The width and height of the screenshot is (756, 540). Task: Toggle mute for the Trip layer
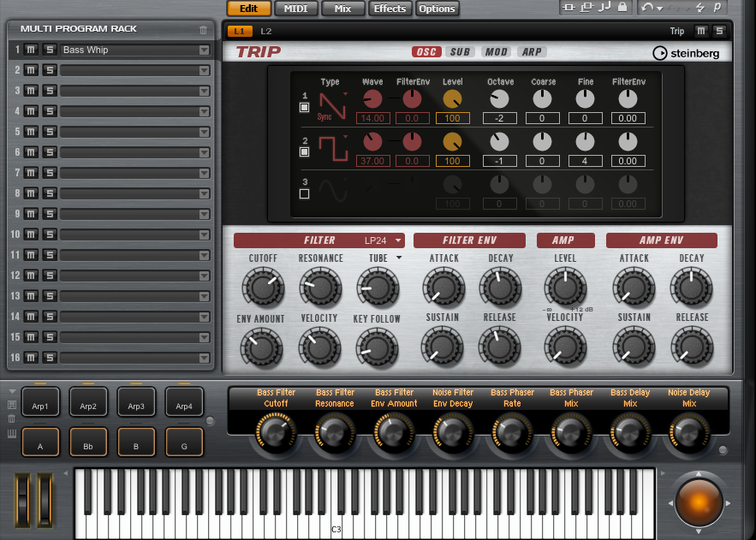(701, 31)
